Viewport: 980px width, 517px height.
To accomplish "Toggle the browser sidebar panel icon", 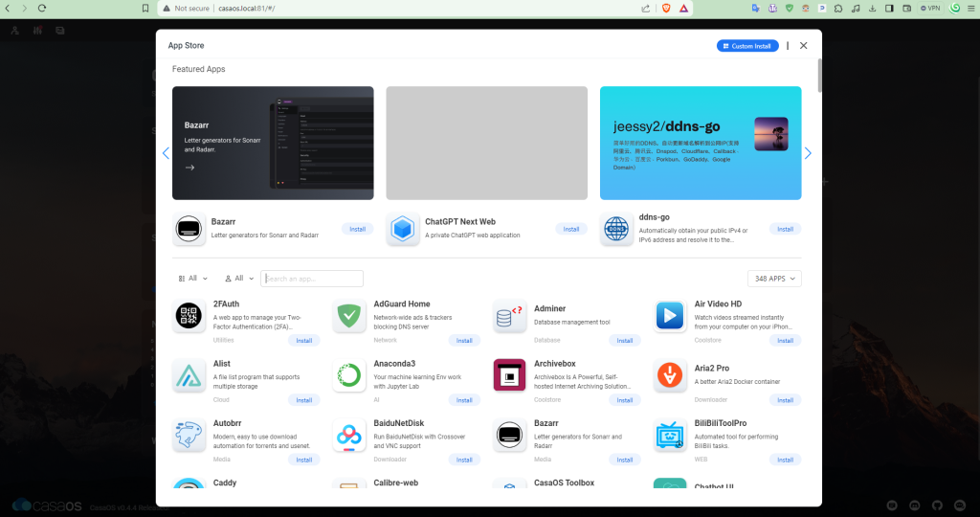I will click(x=889, y=8).
